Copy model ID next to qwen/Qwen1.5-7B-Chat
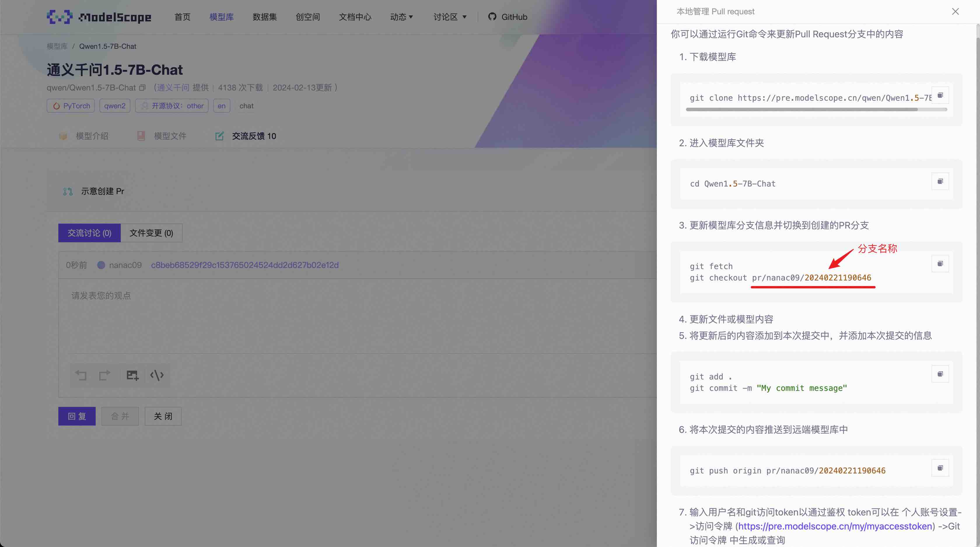This screenshot has width=980, height=547. tap(142, 88)
